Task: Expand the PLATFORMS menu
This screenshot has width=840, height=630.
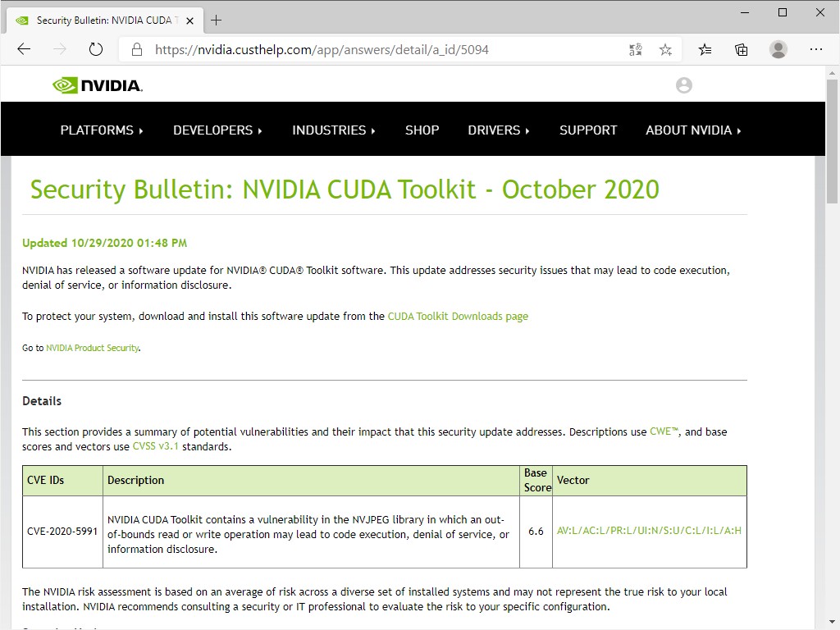Action: coord(102,130)
